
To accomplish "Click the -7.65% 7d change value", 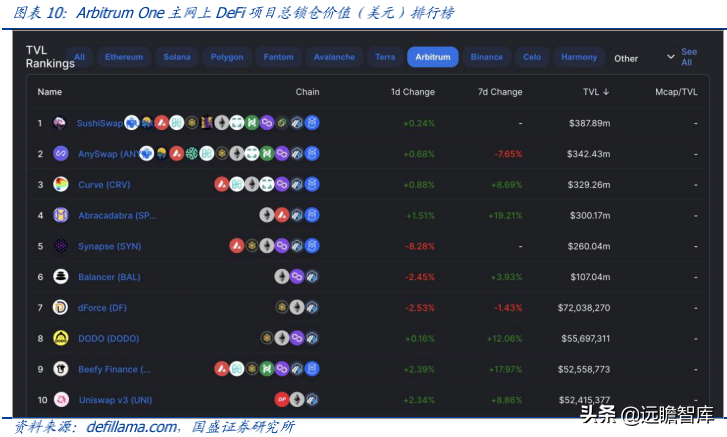I will 509,154.
